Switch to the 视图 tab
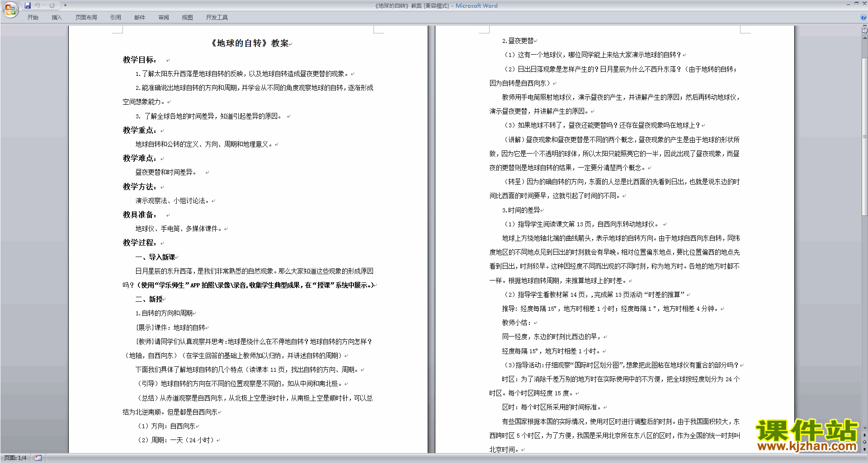 coord(188,18)
